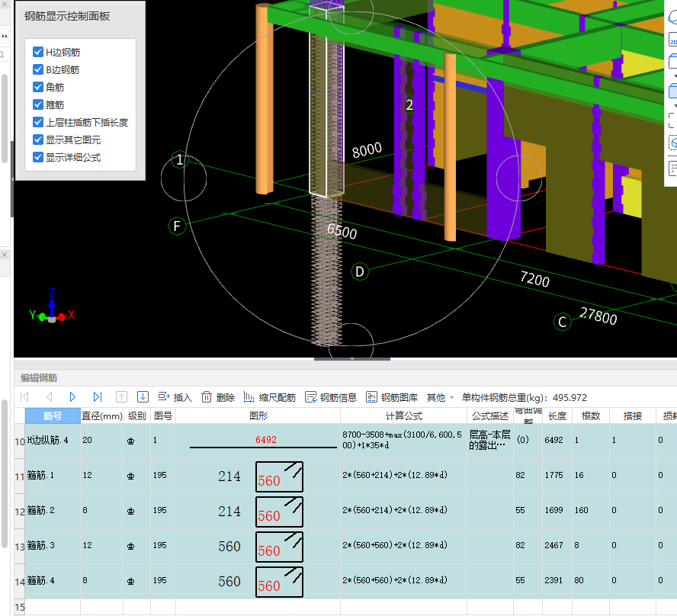Close the lower-left panel with its X
677x616 pixels.
5,255
